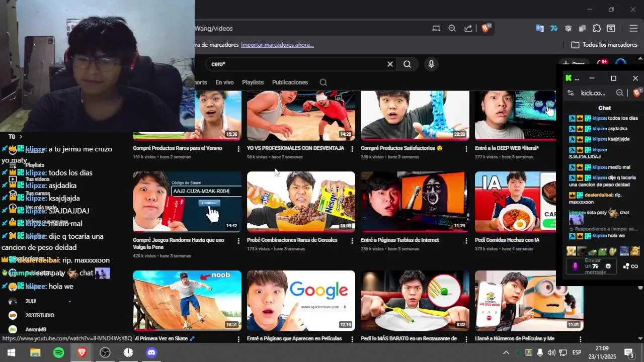Screen dimensions: 644x362
Task: Click the Steam code video thumbnail
Action: [x=187, y=202]
